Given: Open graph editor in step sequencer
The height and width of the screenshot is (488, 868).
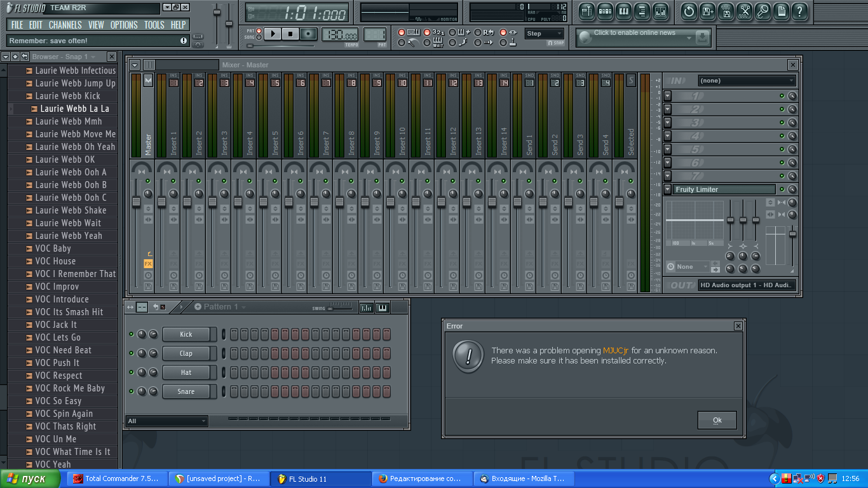Looking at the screenshot, I should (367, 308).
